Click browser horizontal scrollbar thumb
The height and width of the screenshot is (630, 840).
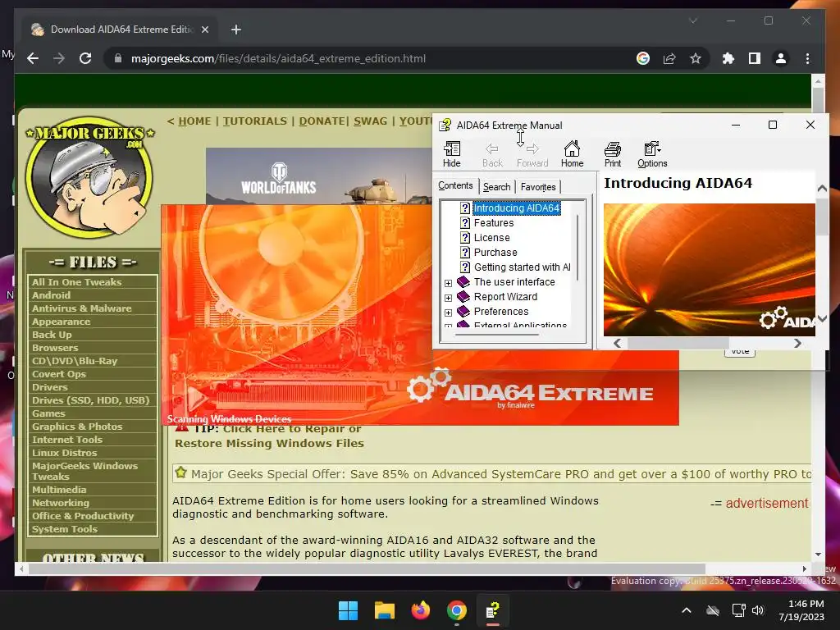pos(367,569)
